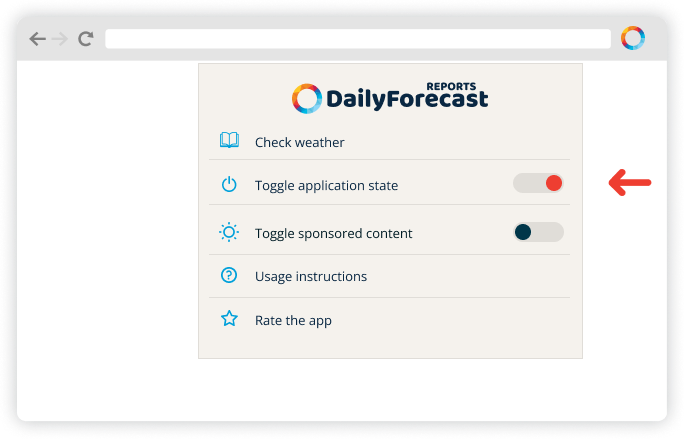684x439 pixels.
Task: Open Usage instructions
Action: [311, 277]
